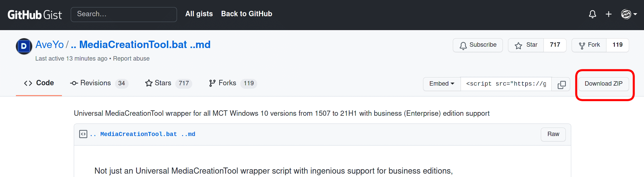The image size is (644, 177).
Task: Fork this gist
Action: click(x=589, y=45)
